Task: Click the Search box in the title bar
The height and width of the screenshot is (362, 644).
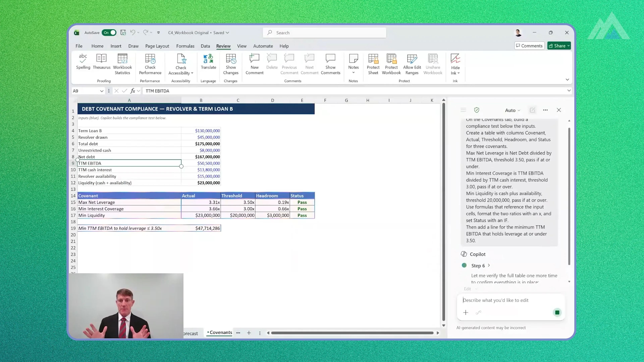Action: [324, 33]
